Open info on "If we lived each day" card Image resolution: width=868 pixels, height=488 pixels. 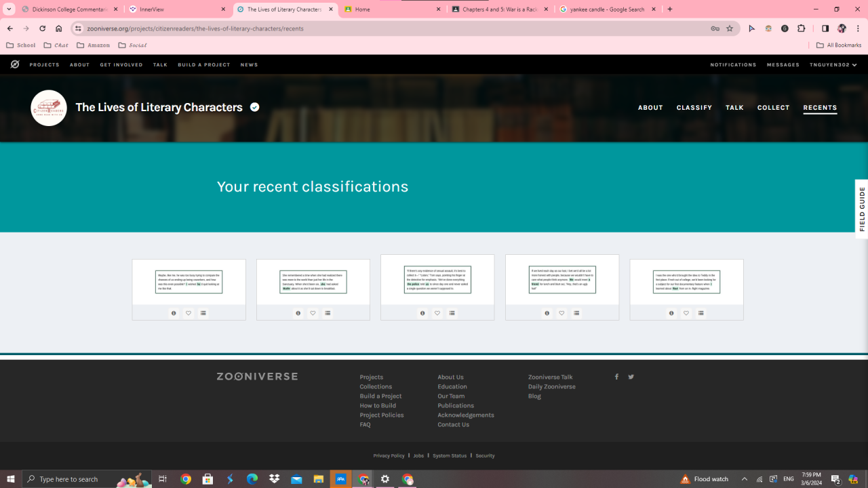click(x=547, y=313)
